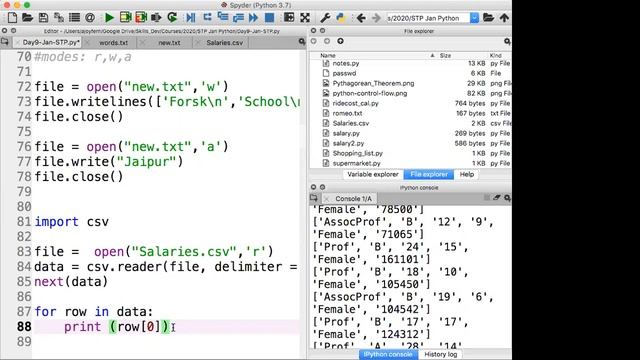The height and width of the screenshot is (360, 640).
Task: Click the debug Step over icon
Action: (207, 17)
